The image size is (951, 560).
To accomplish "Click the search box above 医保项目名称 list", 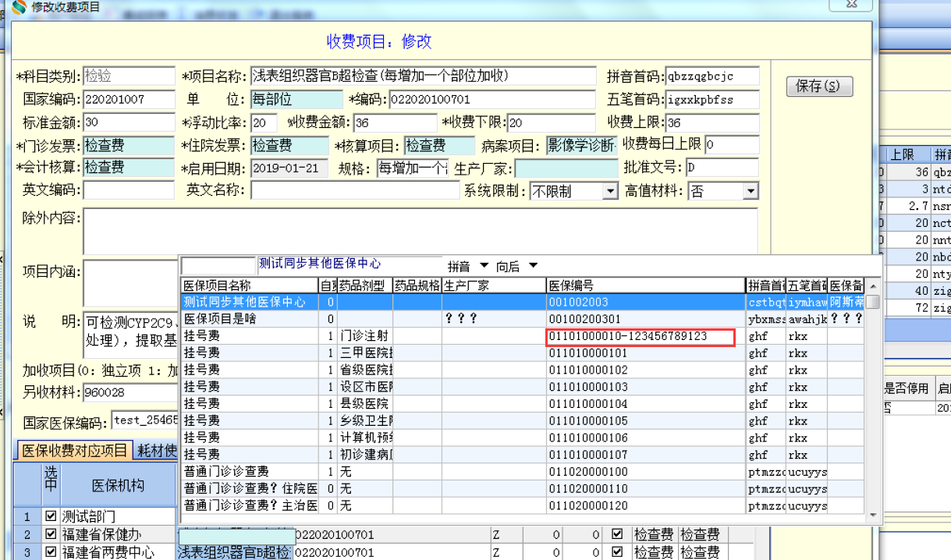I will pos(218,265).
